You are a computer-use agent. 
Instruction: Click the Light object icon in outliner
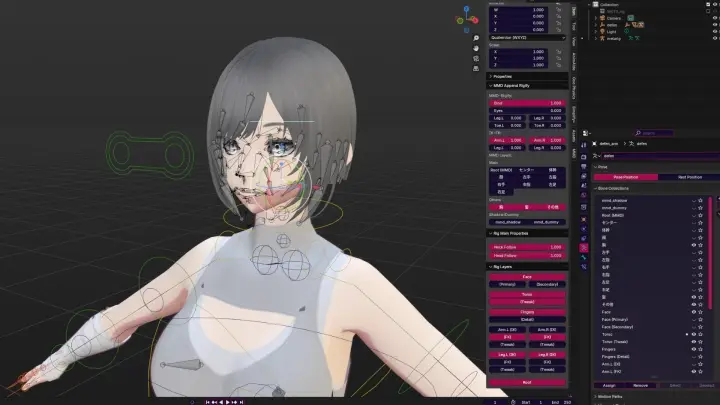click(602, 32)
